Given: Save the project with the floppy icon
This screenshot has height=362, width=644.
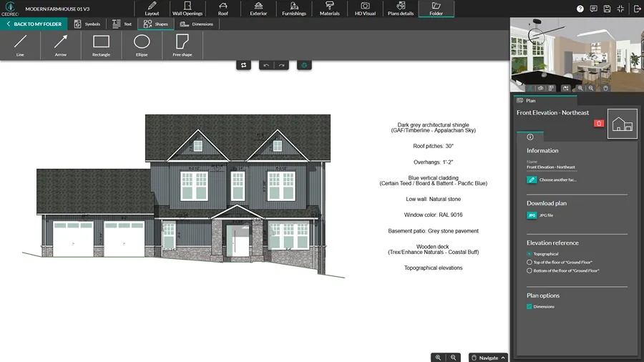Looking at the screenshot, I should pyautogui.click(x=607, y=9).
